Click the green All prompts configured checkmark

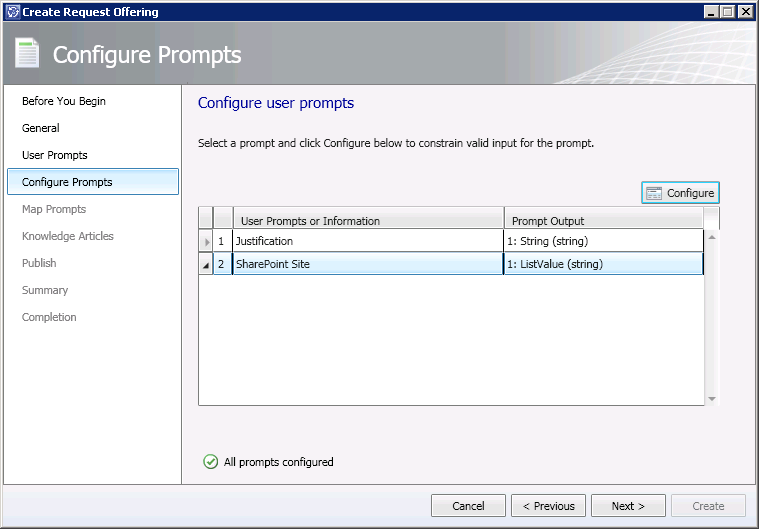click(x=210, y=462)
